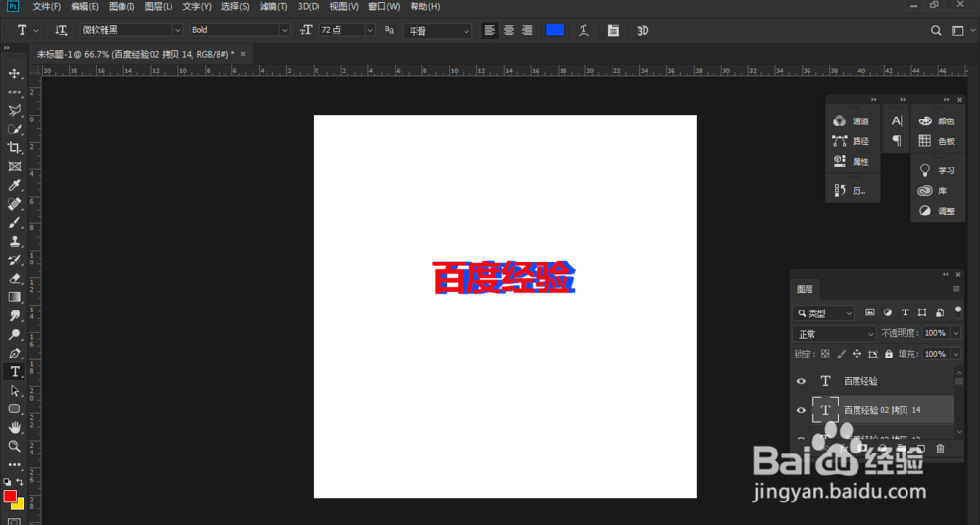The width and height of the screenshot is (980, 525).
Task: Select the Frame tool
Action: [x=15, y=167]
